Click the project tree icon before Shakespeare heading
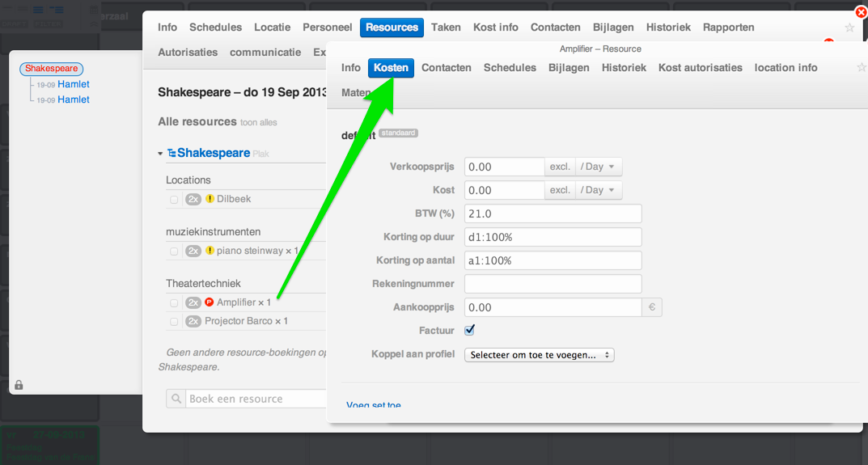 pyautogui.click(x=171, y=153)
